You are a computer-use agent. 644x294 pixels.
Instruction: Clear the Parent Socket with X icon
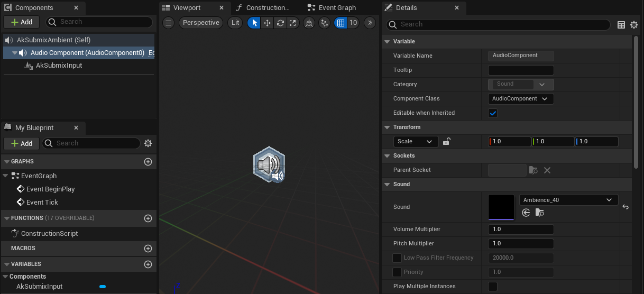click(547, 170)
